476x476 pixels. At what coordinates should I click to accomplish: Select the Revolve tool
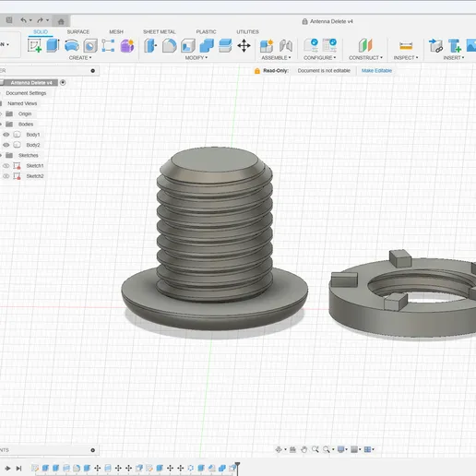coord(72,45)
